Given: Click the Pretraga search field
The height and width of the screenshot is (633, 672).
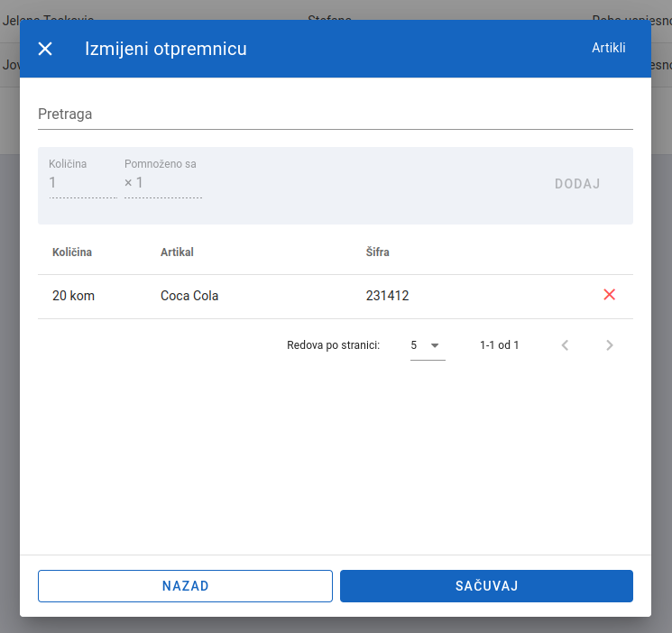Looking at the screenshot, I should (336, 115).
